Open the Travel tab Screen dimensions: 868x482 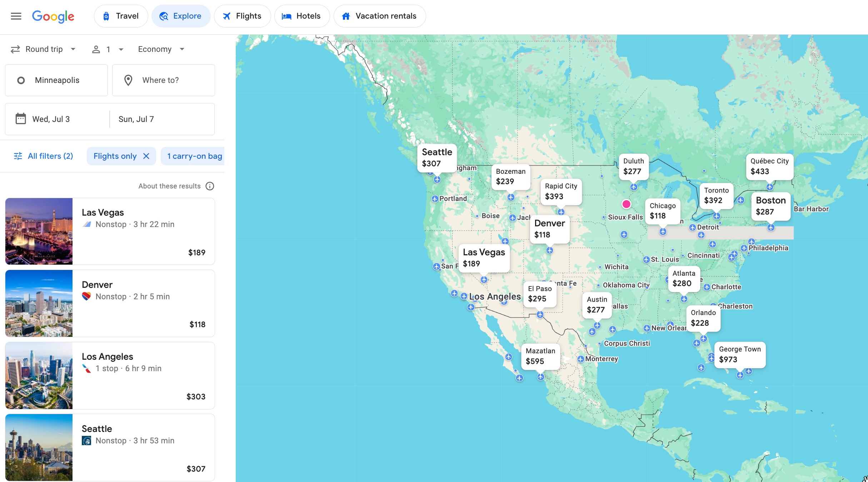(121, 16)
